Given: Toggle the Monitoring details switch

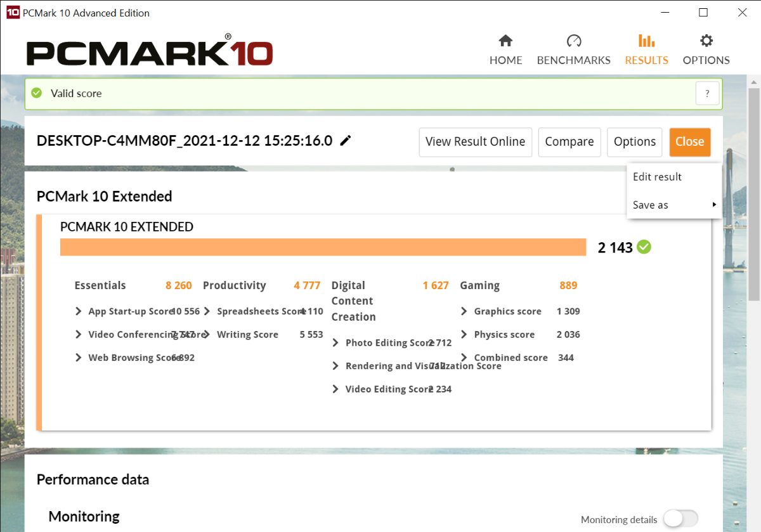Looking at the screenshot, I should (680, 519).
